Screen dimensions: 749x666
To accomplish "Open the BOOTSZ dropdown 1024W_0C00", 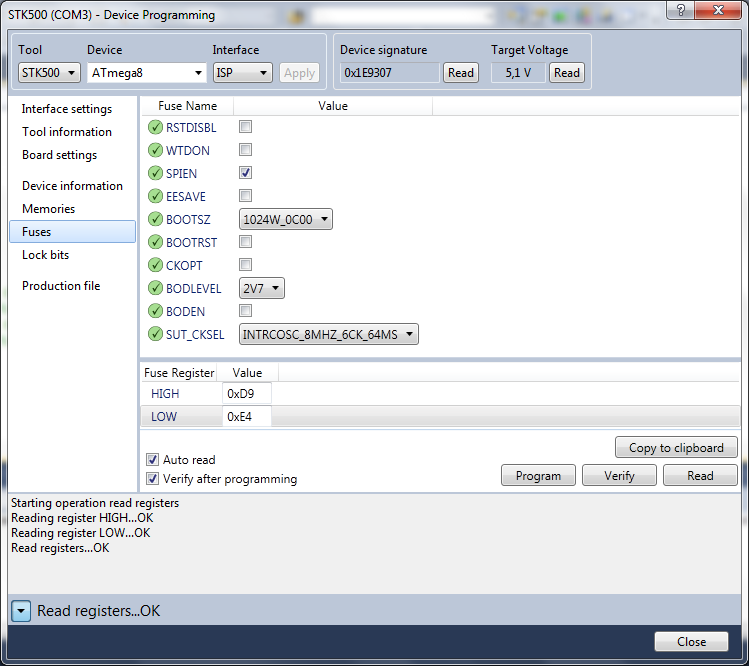I will (x=286, y=219).
